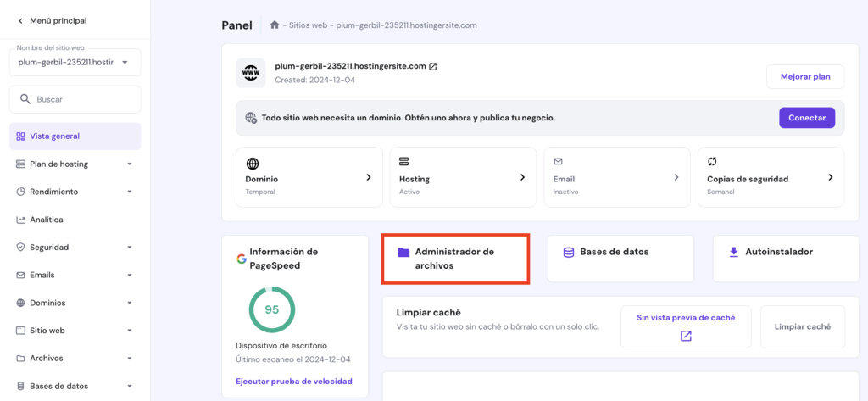The width and height of the screenshot is (868, 401).
Task: Click the Copias de seguridad refresh icon
Action: (x=713, y=162)
